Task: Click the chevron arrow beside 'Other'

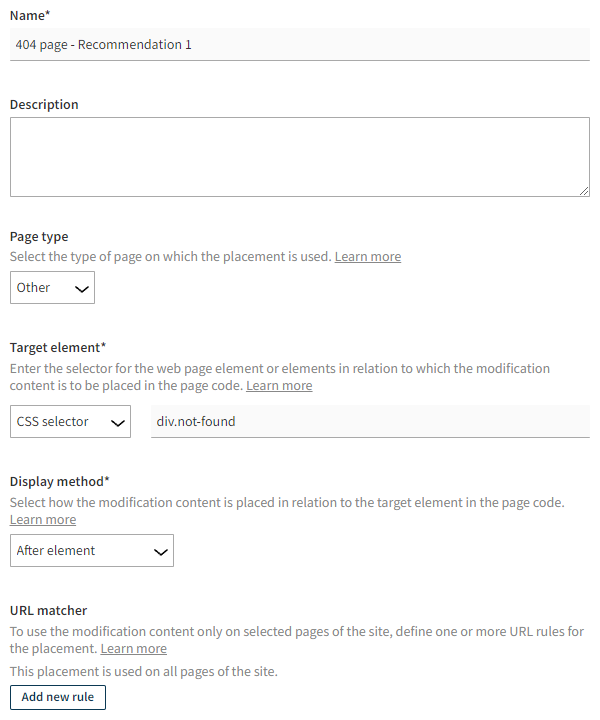Action: tap(82, 289)
